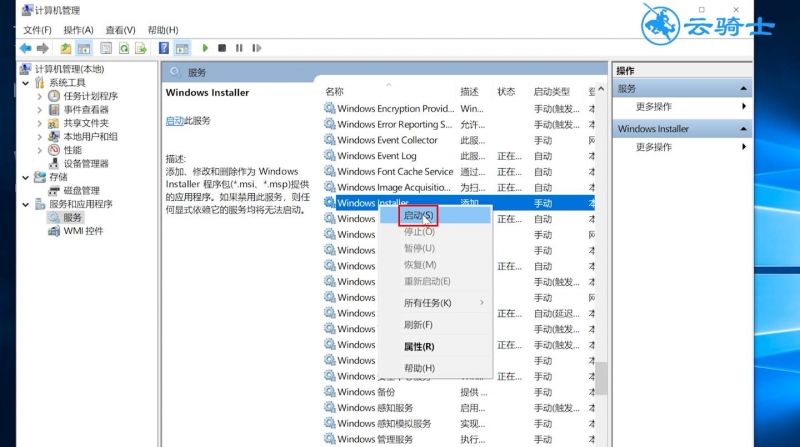Select the Windows 感知服务 row
The image size is (800, 447).
pyautogui.click(x=459, y=408)
